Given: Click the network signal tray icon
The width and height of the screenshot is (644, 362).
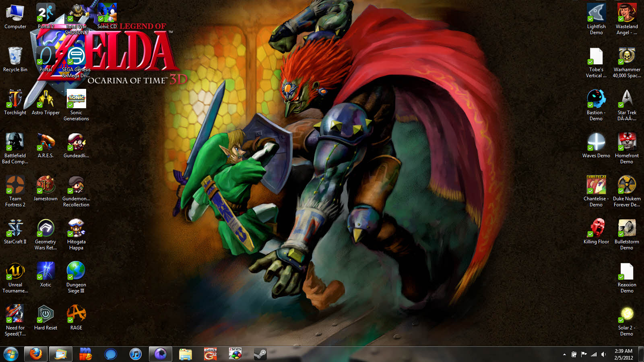Looking at the screenshot, I should (594, 354).
